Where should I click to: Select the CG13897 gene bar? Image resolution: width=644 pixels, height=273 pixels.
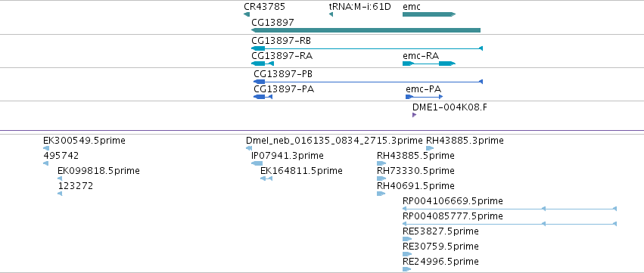pos(366,30)
